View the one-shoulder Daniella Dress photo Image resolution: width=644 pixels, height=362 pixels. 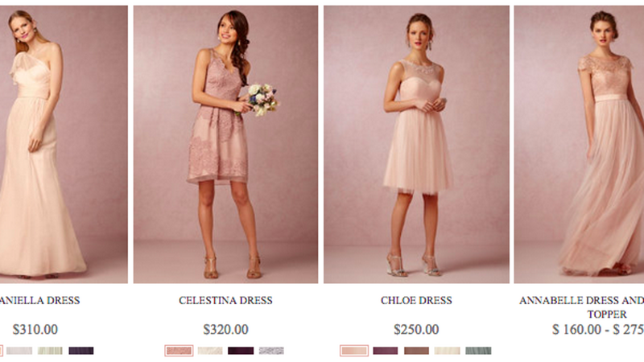[64, 144]
